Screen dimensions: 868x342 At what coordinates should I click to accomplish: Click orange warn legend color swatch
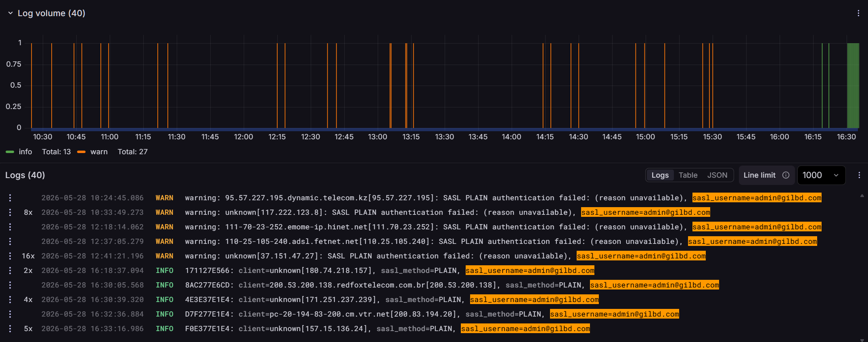click(x=81, y=152)
